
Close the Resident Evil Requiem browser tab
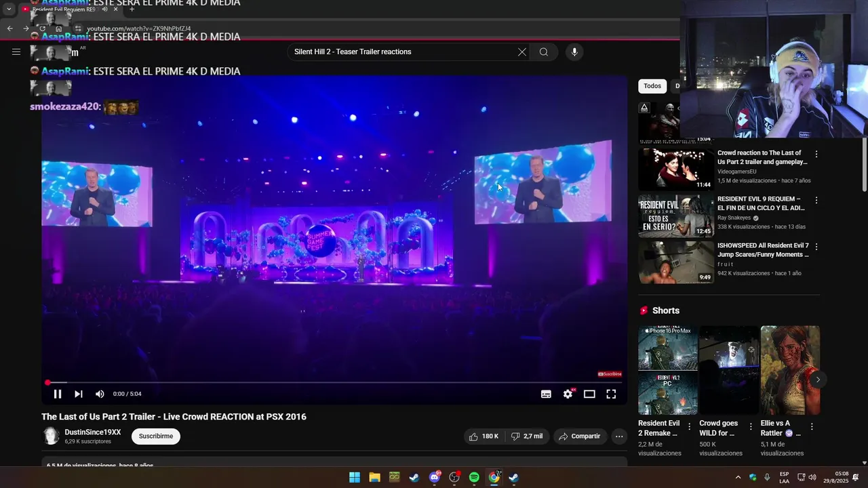pos(115,9)
